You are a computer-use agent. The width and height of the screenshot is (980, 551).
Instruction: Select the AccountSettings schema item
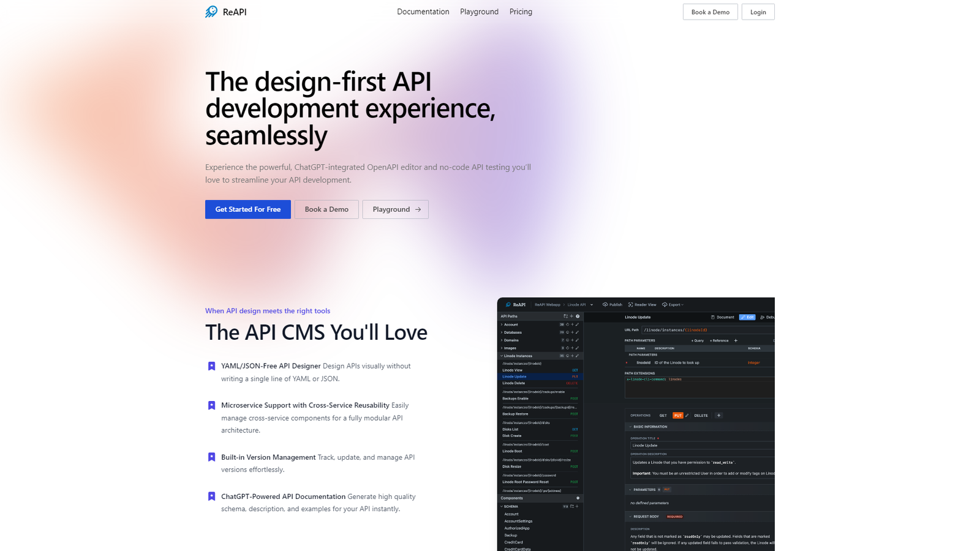pyautogui.click(x=518, y=521)
